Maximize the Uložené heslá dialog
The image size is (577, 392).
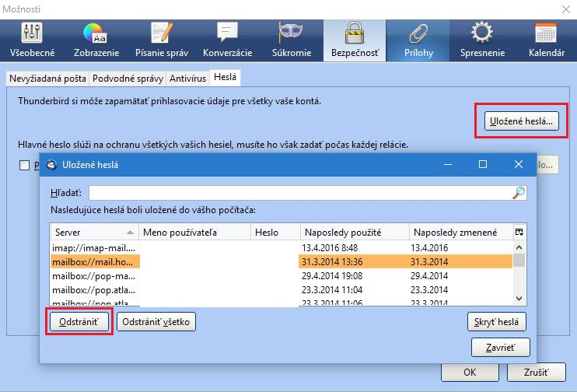click(x=483, y=164)
